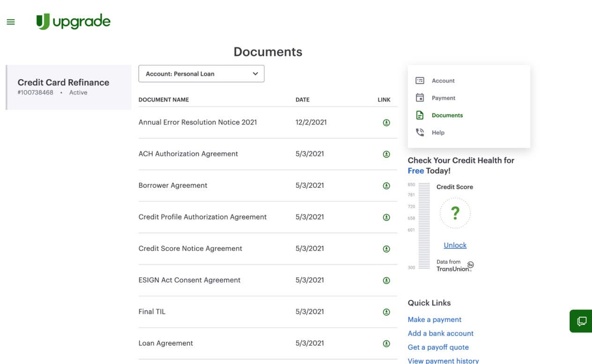Image resolution: width=592 pixels, height=364 pixels.
Task: Download Annual Error Resolution Notice 2021
Action: (x=386, y=123)
